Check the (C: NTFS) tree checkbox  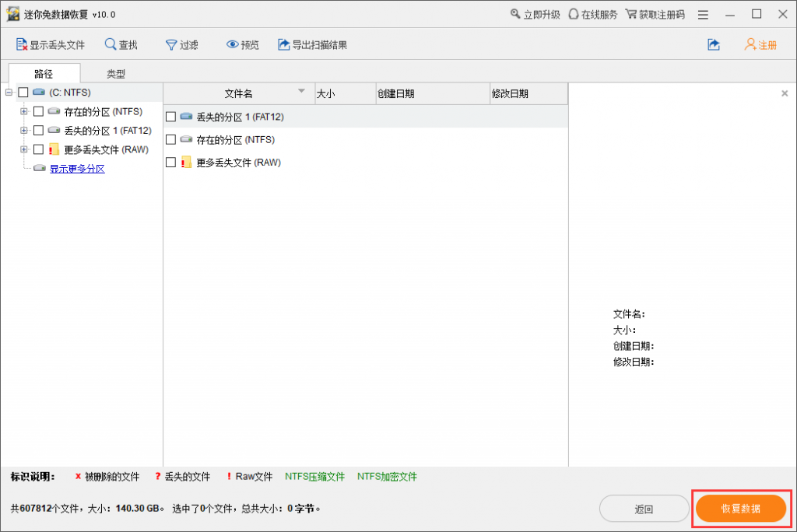click(23, 93)
